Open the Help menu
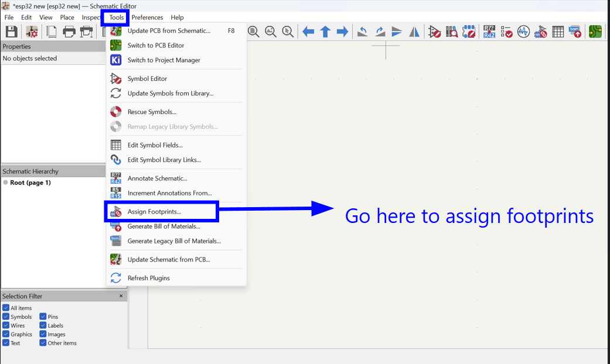This screenshot has width=610, height=364. pyautogui.click(x=177, y=18)
